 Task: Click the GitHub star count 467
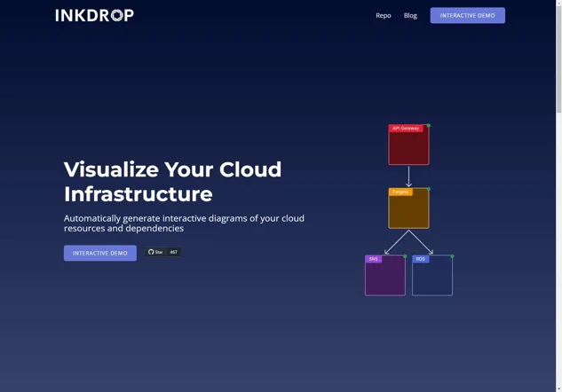pyautogui.click(x=173, y=252)
